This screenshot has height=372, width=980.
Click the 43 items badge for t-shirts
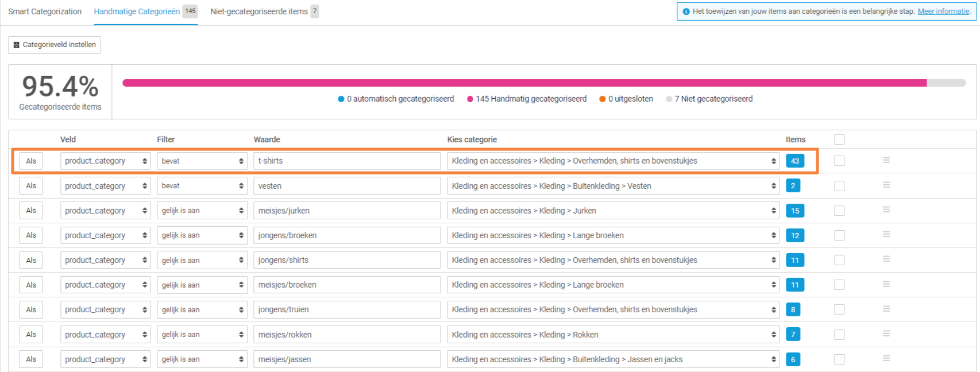[794, 161]
